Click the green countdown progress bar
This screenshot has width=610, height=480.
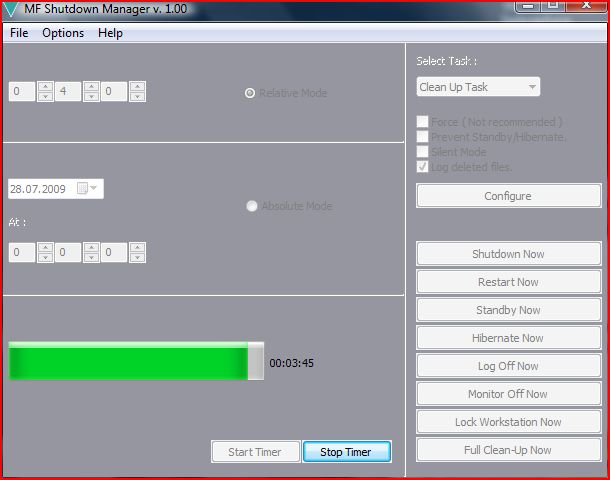pos(128,362)
